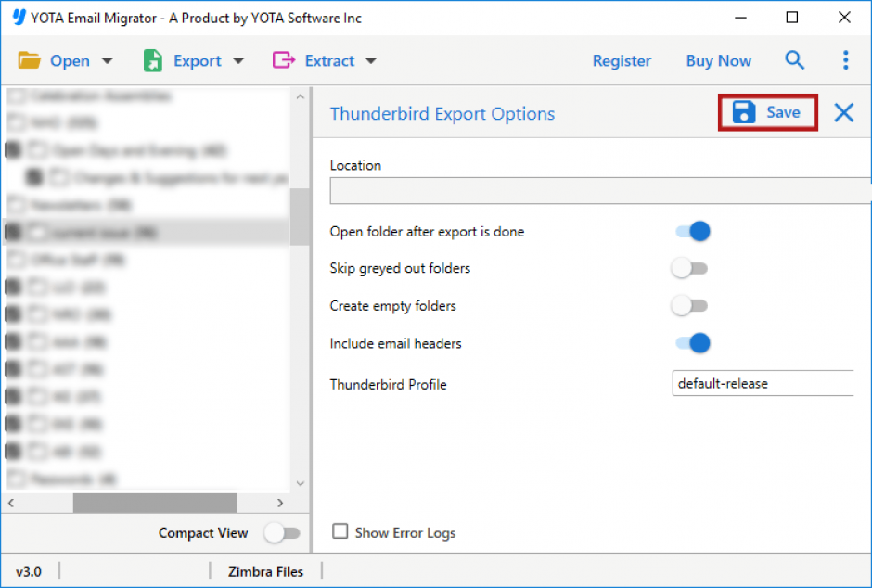Click the Export file icon
Screen dimensions: 872x588
(x=153, y=61)
